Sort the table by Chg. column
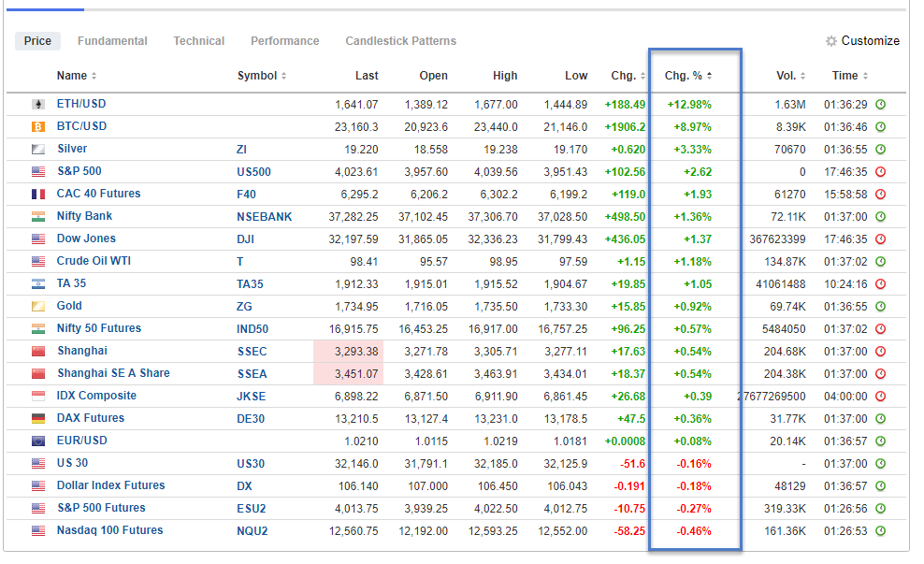The width and height of the screenshot is (924, 564). pos(628,76)
